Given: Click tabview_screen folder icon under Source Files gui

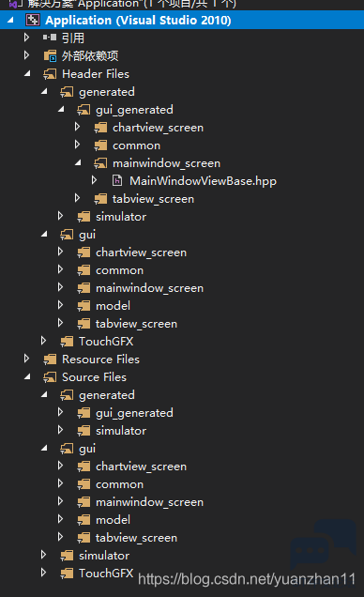Looking at the screenshot, I should [x=83, y=537].
